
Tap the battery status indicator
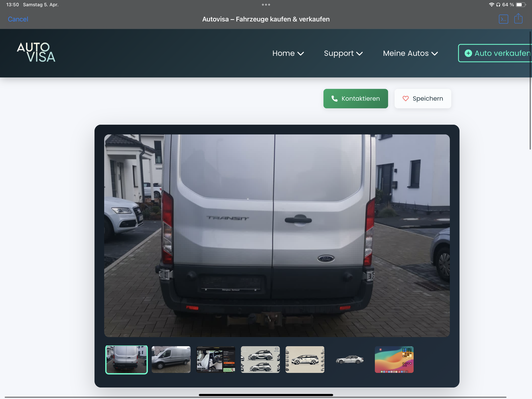pos(521,4)
